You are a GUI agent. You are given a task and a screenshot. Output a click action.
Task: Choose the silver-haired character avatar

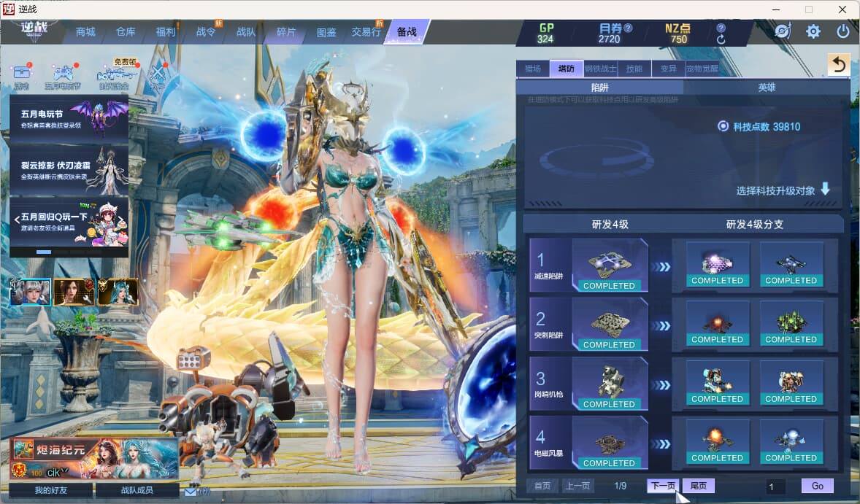coord(30,292)
